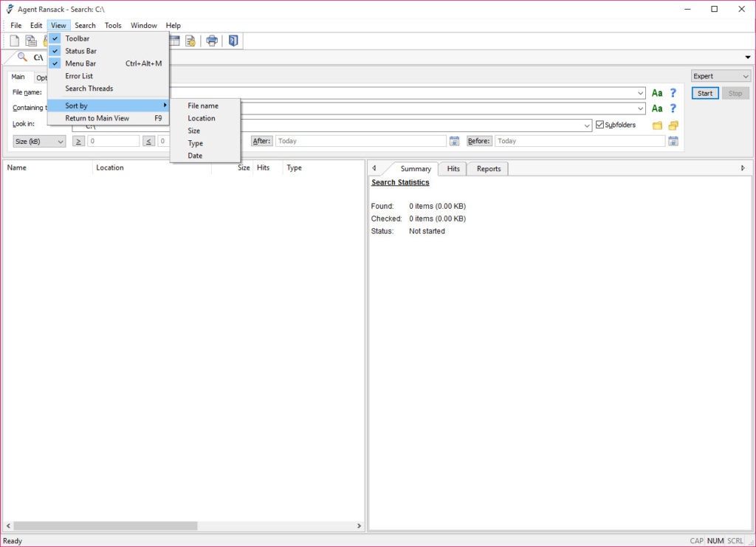Image resolution: width=756 pixels, height=547 pixels.
Task: Toggle the Before date button
Action: 479,141
